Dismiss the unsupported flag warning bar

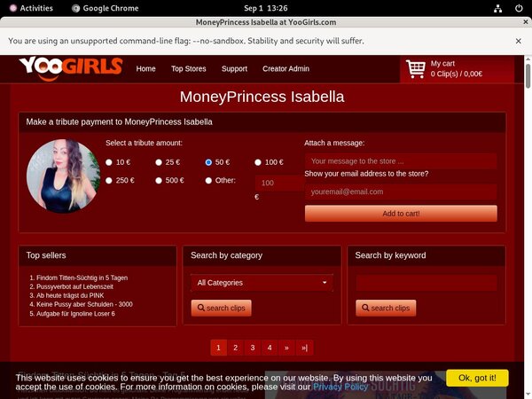(518, 41)
